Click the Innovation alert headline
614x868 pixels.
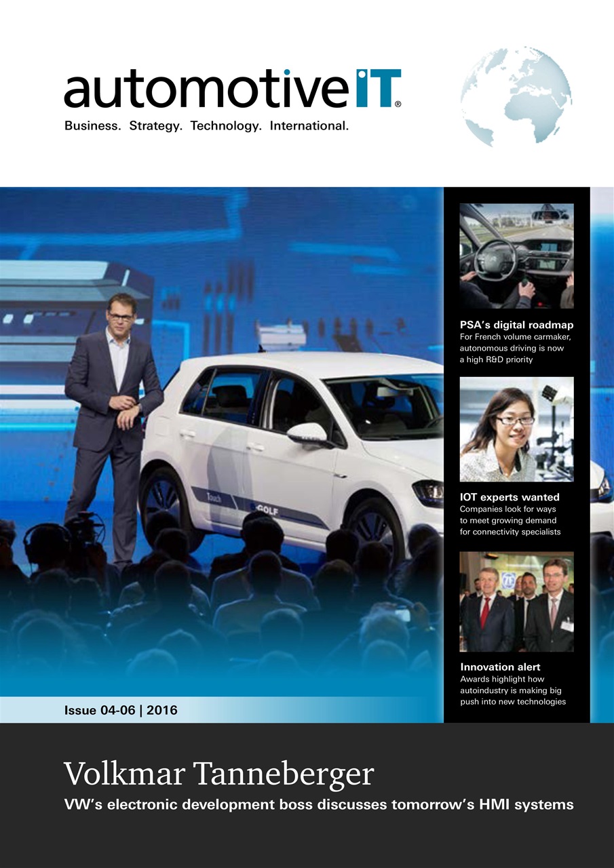[500, 667]
